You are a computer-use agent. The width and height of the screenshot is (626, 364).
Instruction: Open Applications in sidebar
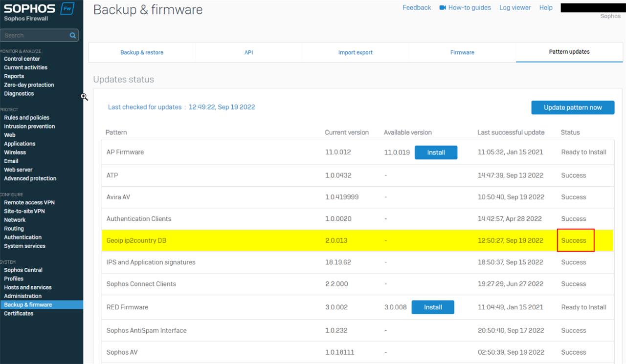(20, 144)
